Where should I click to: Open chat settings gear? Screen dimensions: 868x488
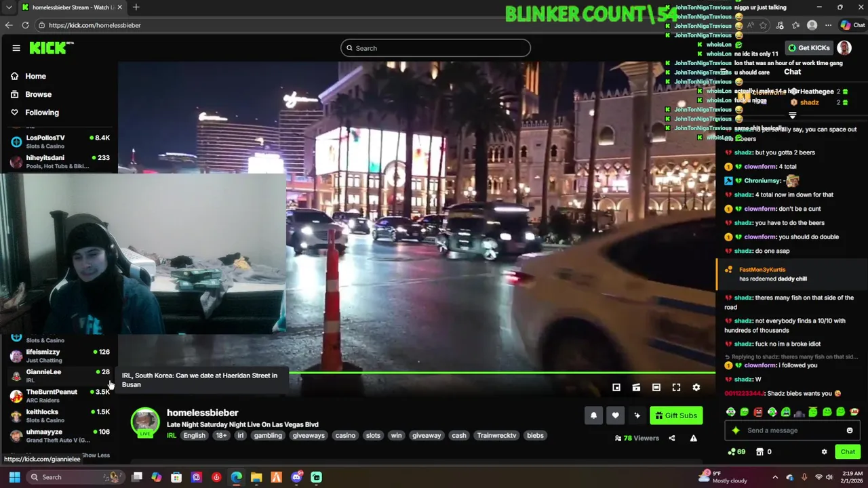(825, 452)
